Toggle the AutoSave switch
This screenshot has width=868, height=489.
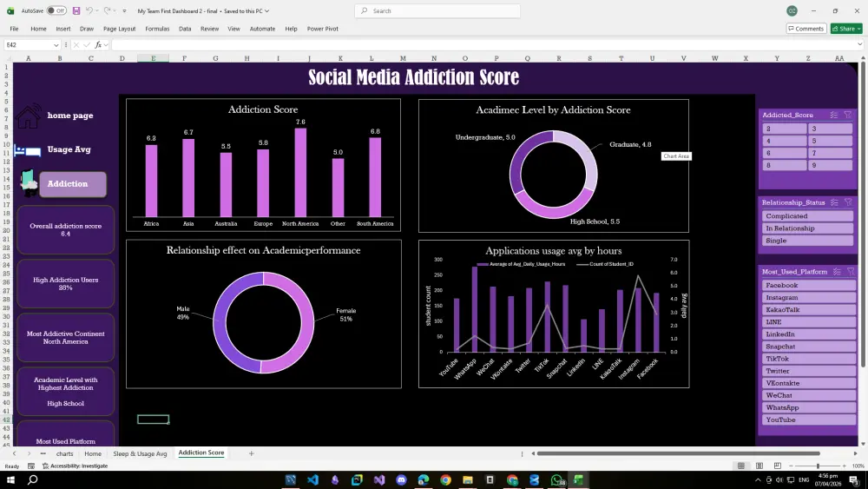[56, 10]
